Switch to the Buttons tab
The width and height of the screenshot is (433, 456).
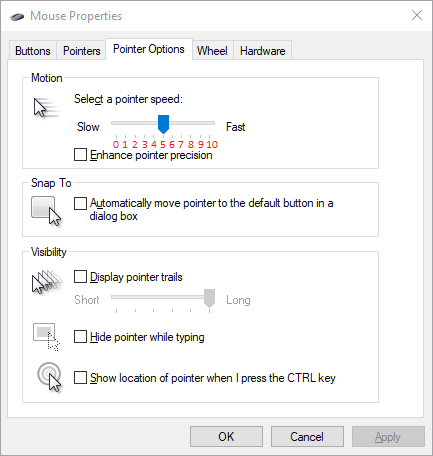click(33, 51)
